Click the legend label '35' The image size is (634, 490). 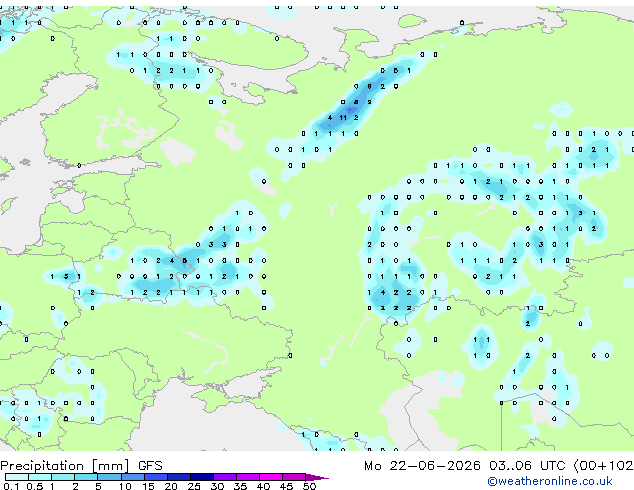[x=240, y=486]
